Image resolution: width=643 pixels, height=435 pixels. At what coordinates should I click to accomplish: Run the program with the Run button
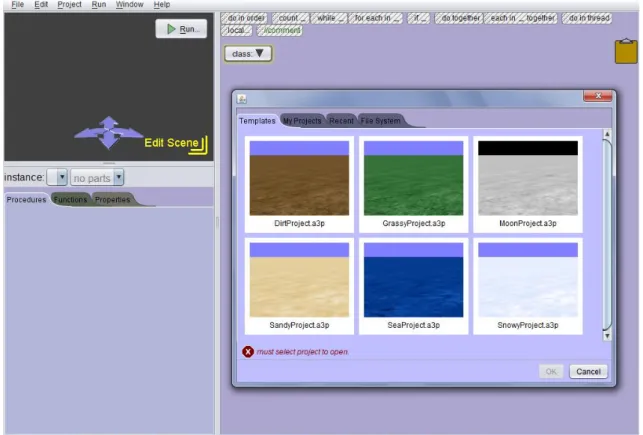pos(181,29)
